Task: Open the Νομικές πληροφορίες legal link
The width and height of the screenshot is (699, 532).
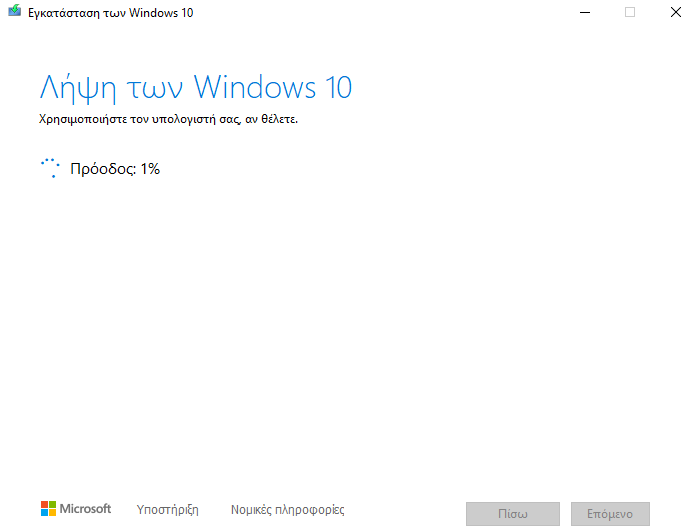Action: tap(288, 509)
